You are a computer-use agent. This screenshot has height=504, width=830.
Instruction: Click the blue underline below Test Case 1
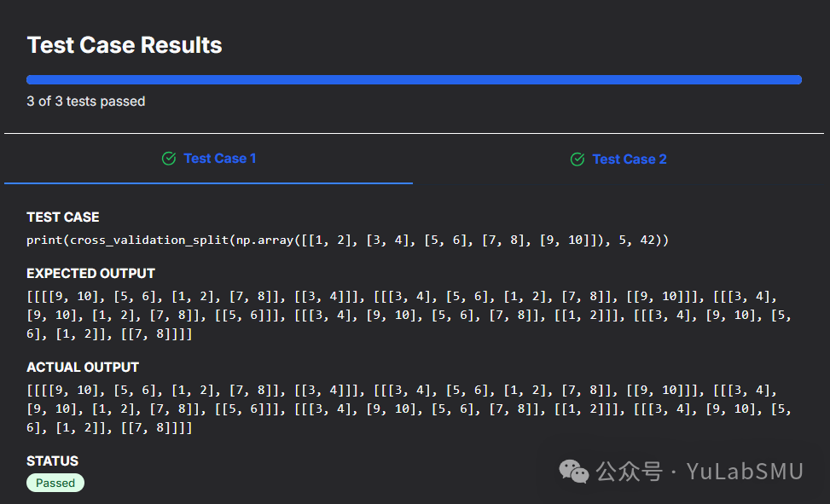pyautogui.click(x=208, y=182)
